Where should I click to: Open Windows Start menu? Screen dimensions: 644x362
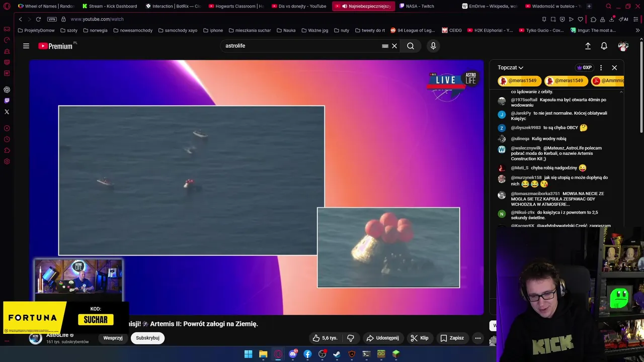[x=248, y=354]
